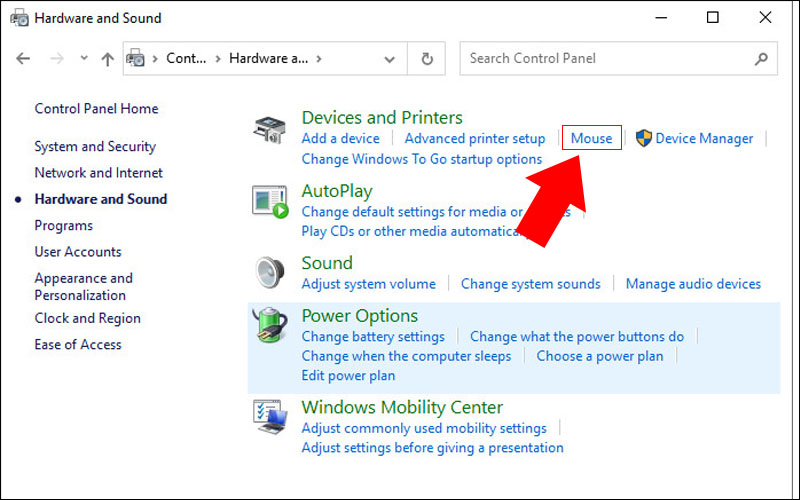Click Change system sounds
The height and width of the screenshot is (500, 800).
tap(531, 284)
